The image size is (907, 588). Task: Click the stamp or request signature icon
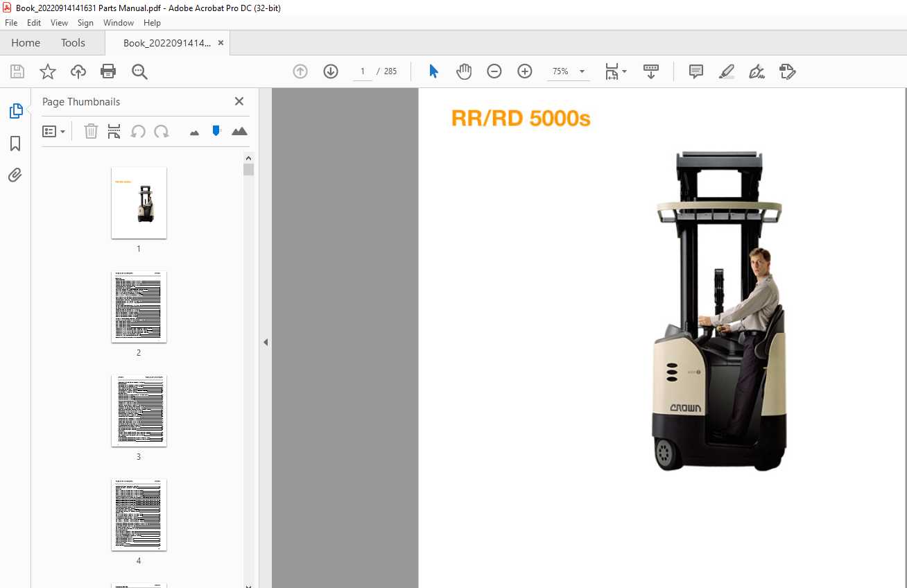click(787, 71)
